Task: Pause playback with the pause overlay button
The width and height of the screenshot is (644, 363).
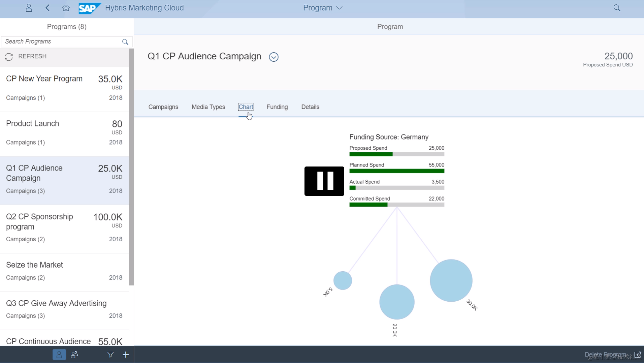Action: 324,181
